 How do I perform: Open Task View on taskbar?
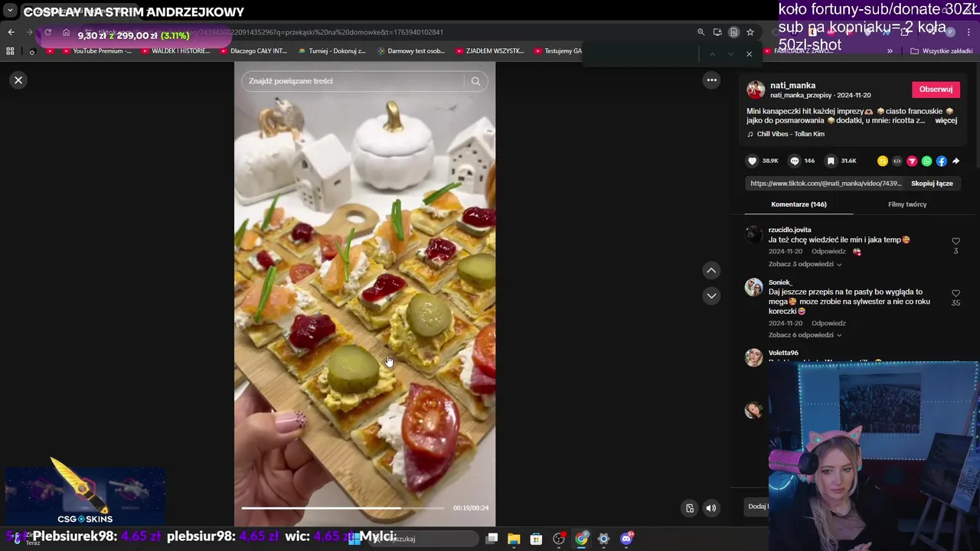pos(492,539)
